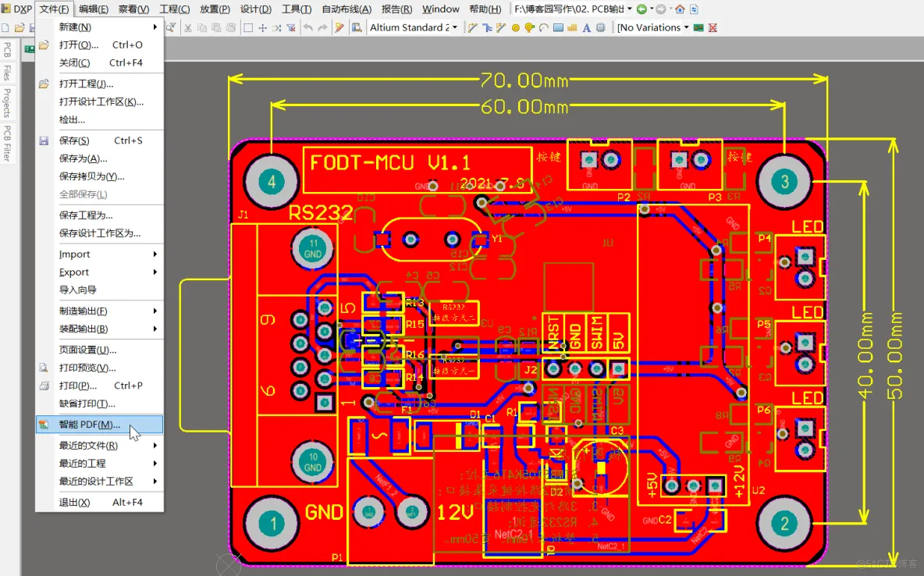Choose 保存(S) from the File menu
Screen dimensions: 924x576
point(100,140)
